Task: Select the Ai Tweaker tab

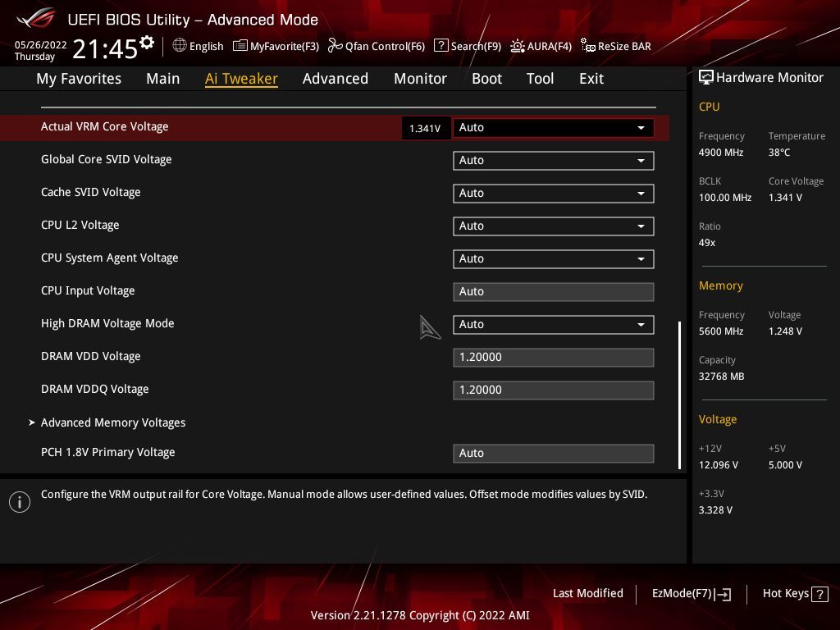Action: click(241, 79)
